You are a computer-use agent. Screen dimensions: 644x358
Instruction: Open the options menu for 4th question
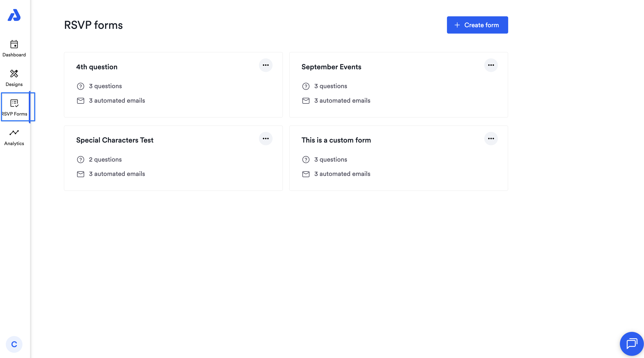click(x=265, y=65)
